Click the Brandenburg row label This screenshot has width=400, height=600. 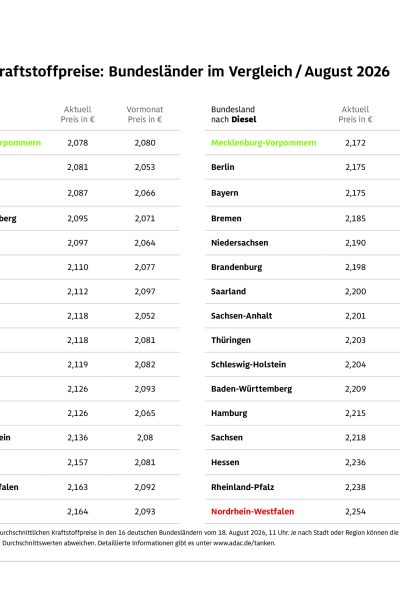(237, 267)
